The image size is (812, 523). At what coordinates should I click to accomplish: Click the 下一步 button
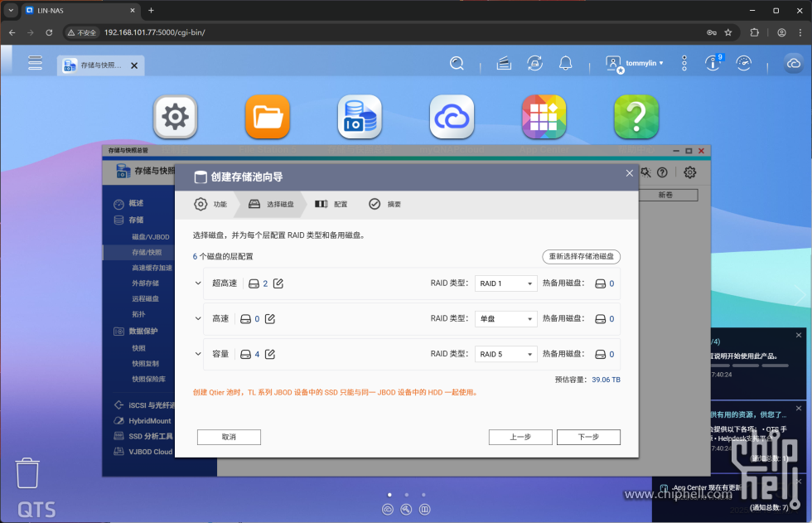click(588, 437)
